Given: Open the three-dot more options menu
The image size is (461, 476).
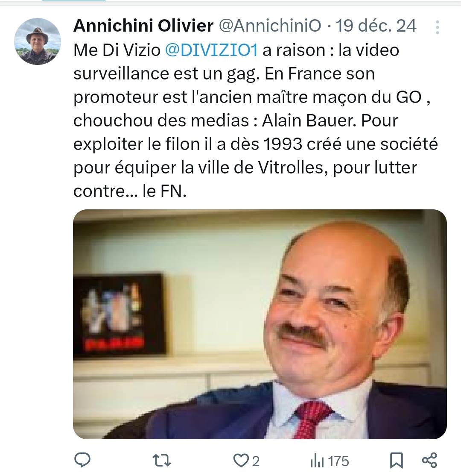Looking at the screenshot, I should [x=437, y=27].
